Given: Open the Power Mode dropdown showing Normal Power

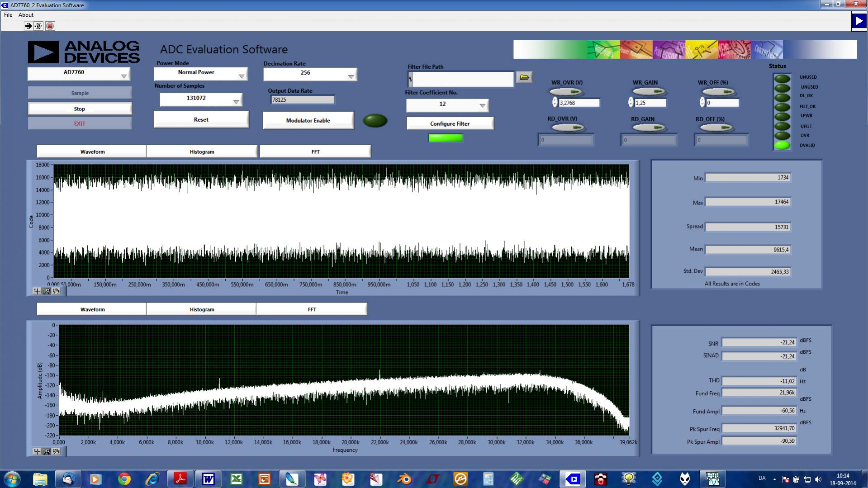Looking at the screenshot, I should [x=201, y=74].
